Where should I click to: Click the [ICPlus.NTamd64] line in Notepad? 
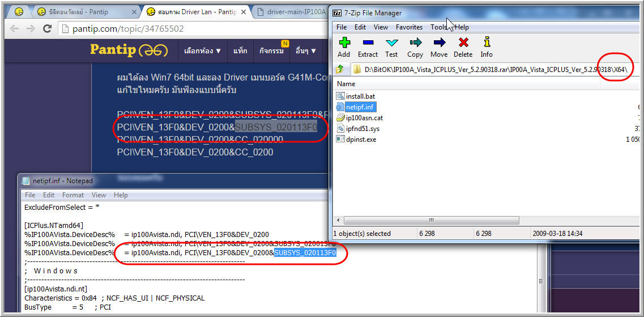(x=54, y=225)
